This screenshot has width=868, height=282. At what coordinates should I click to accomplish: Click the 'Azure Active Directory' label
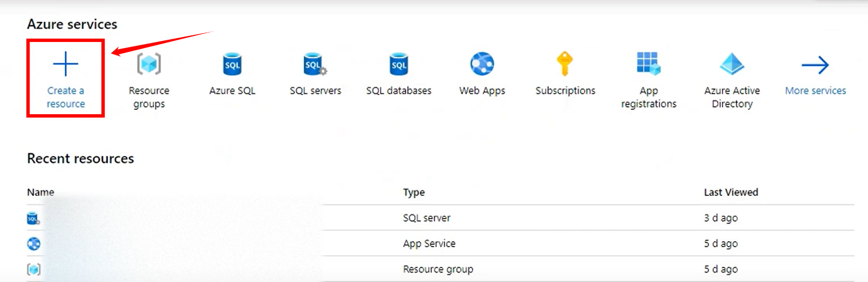coord(732,97)
